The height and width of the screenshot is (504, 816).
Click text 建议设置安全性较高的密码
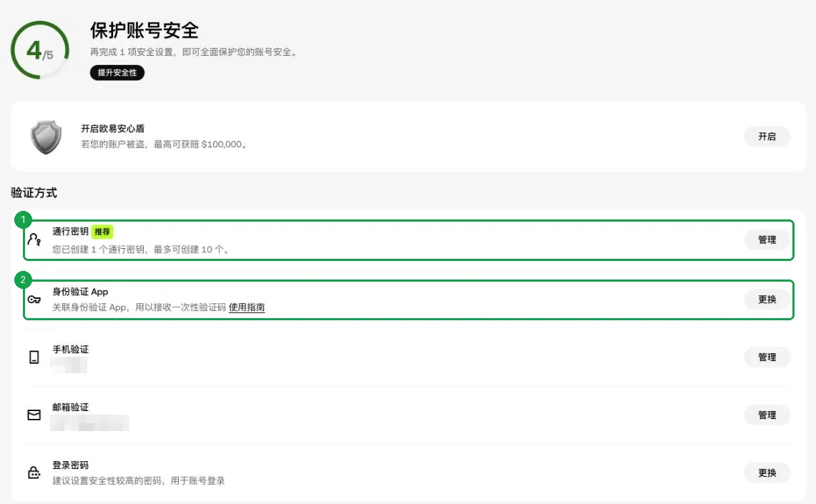[107, 480]
